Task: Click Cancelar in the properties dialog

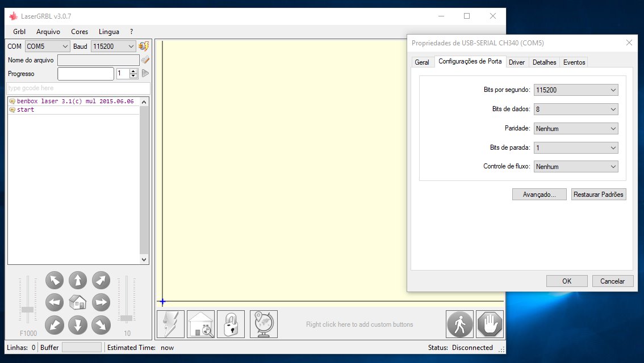Action: pyautogui.click(x=612, y=281)
